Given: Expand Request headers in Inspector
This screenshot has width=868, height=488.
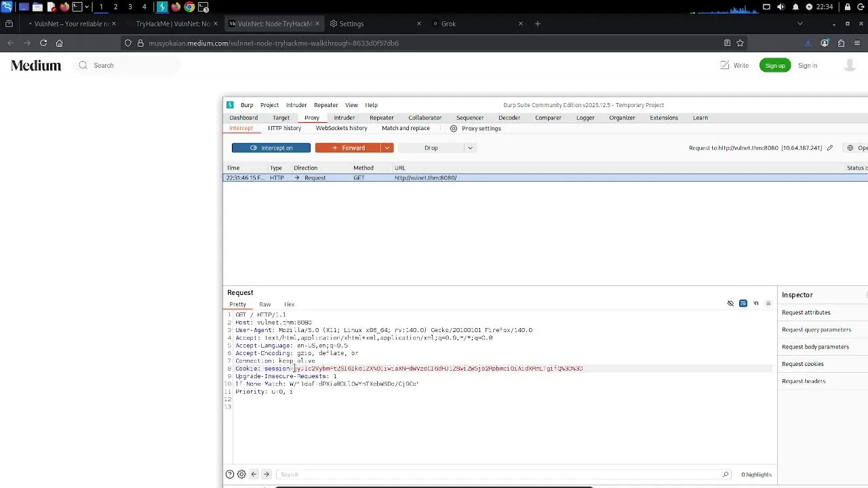Looking at the screenshot, I should 803,381.
